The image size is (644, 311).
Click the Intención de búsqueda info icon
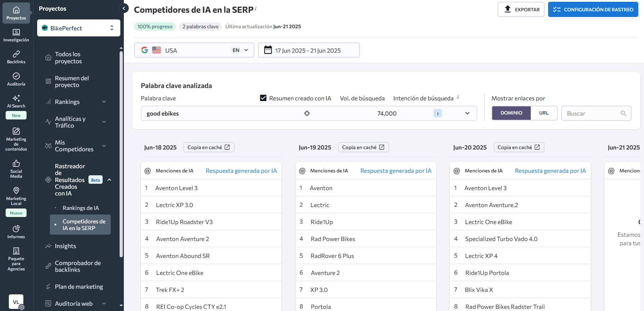[458, 97]
